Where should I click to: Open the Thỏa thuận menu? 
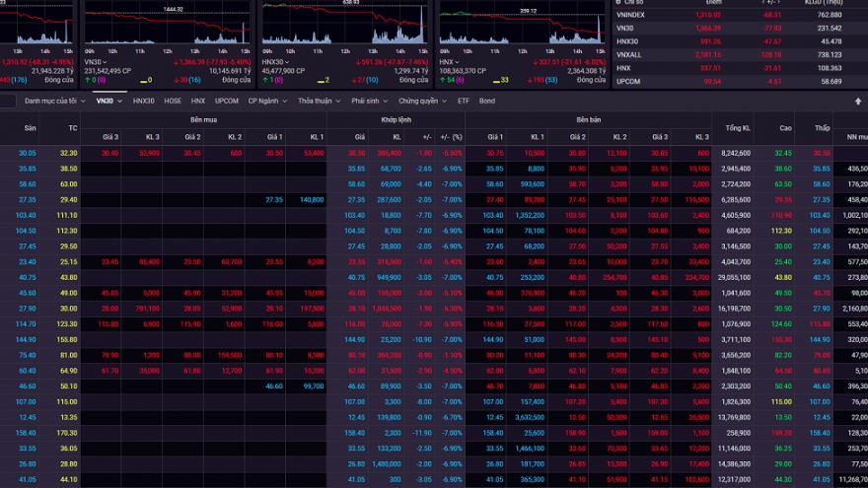click(320, 101)
